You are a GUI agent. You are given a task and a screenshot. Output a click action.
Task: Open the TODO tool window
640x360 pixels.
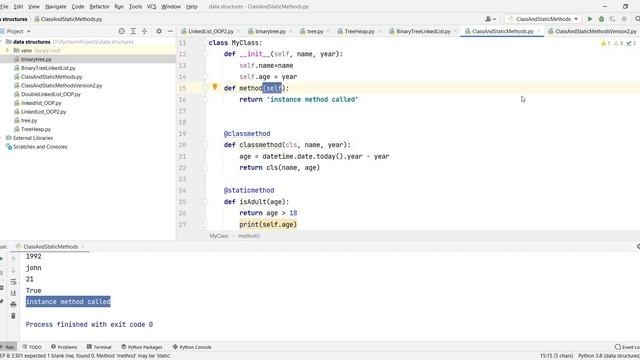[32, 347]
